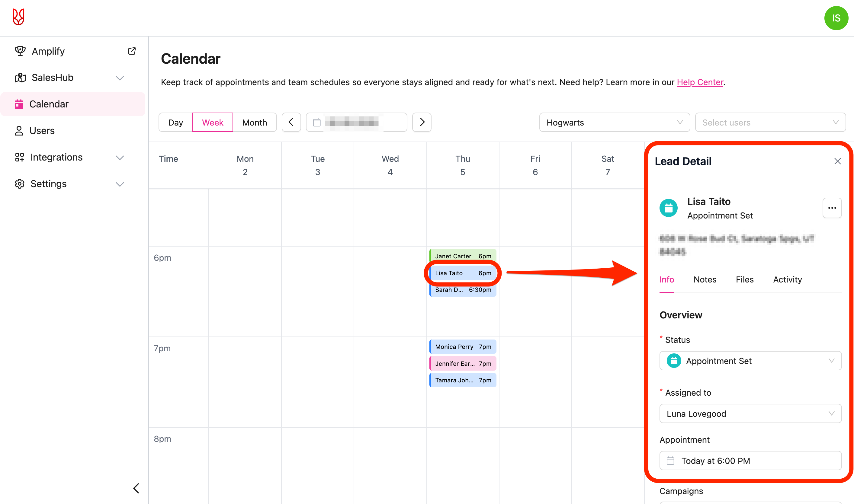
Task: Switch calendar to Day view
Action: pos(175,122)
